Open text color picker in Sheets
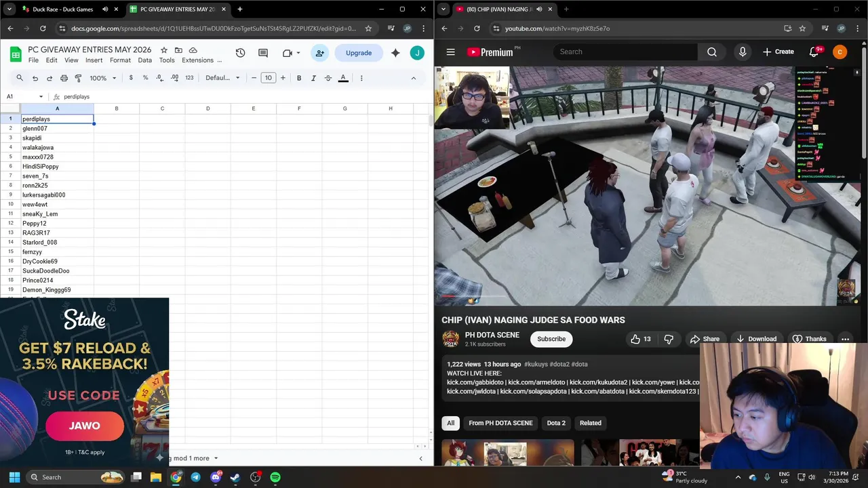Screen dimensions: 868x488 [x=343, y=78]
